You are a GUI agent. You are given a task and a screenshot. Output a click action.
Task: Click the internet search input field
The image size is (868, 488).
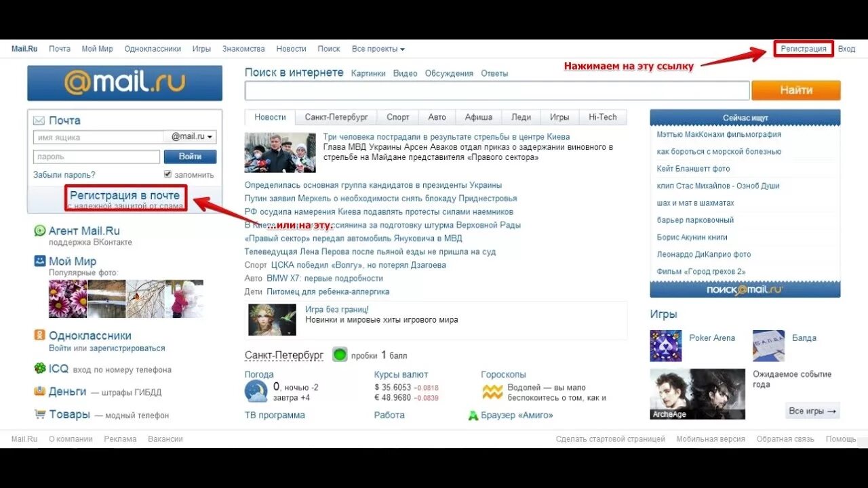click(497, 90)
